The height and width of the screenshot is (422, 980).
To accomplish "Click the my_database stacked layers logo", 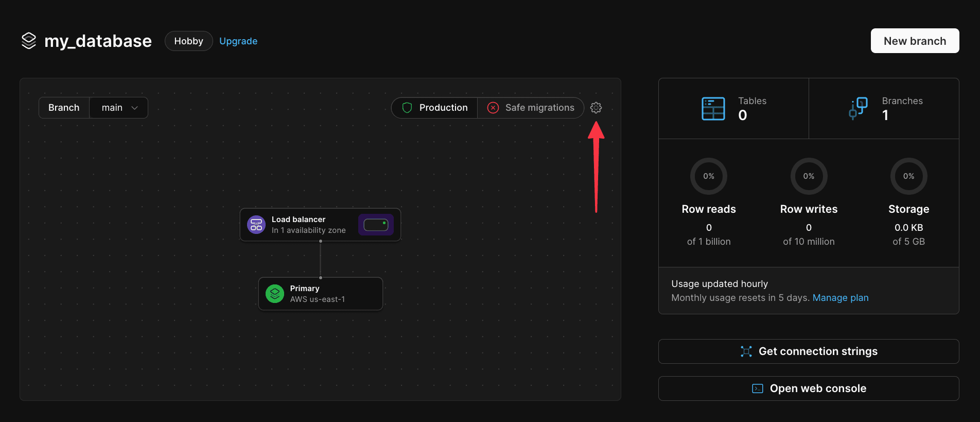I will pos(29,41).
